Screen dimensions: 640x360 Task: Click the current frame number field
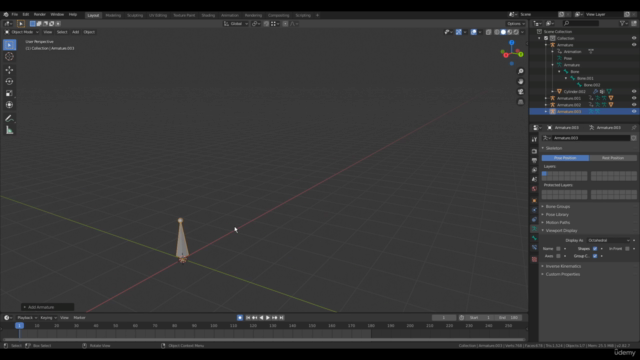[x=444, y=318]
